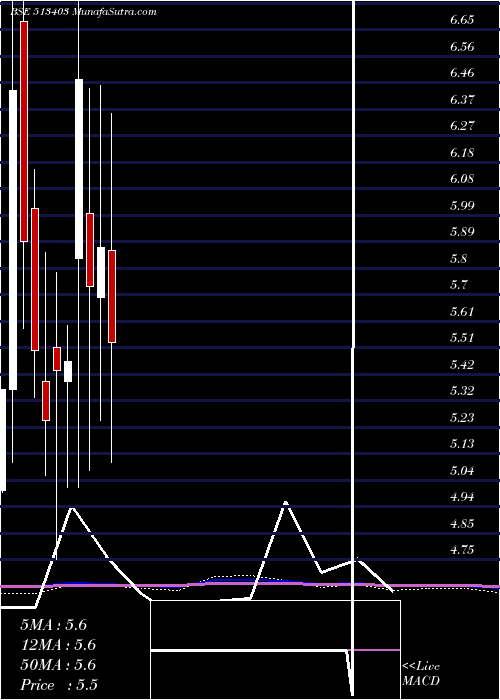Click the 5.7 price axis label
Image resolution: width=500 pixels, height=700 pixels.
458,285
